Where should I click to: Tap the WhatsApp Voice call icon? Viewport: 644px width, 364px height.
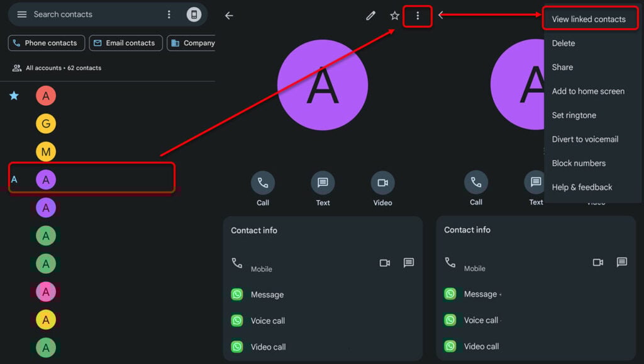click(x=236, y=321)
